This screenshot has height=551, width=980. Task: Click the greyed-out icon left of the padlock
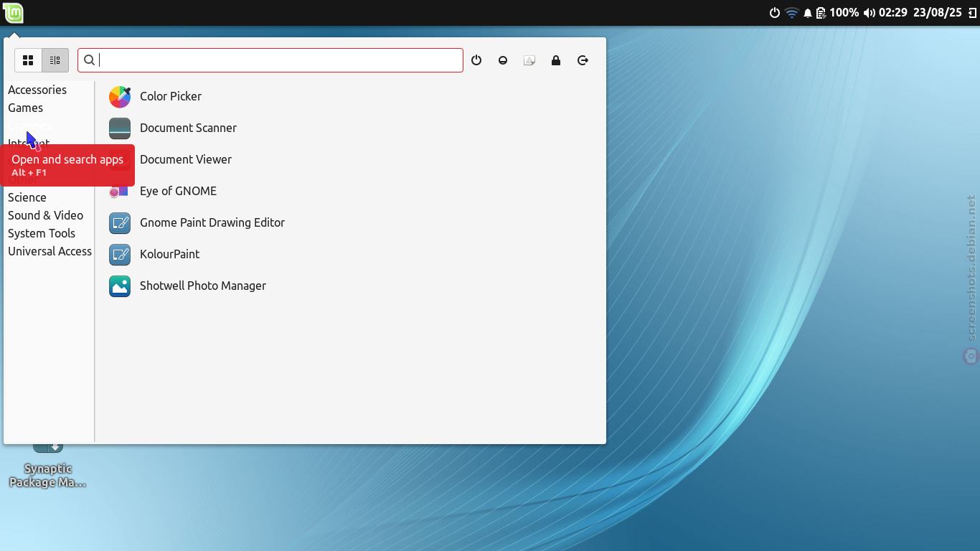(x=529, y=60)
